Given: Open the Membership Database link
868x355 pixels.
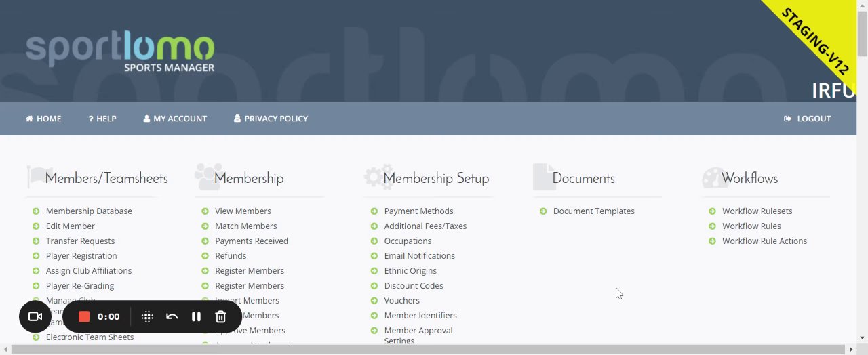Looking at the screenshot, I should click(x=89, y=211).
